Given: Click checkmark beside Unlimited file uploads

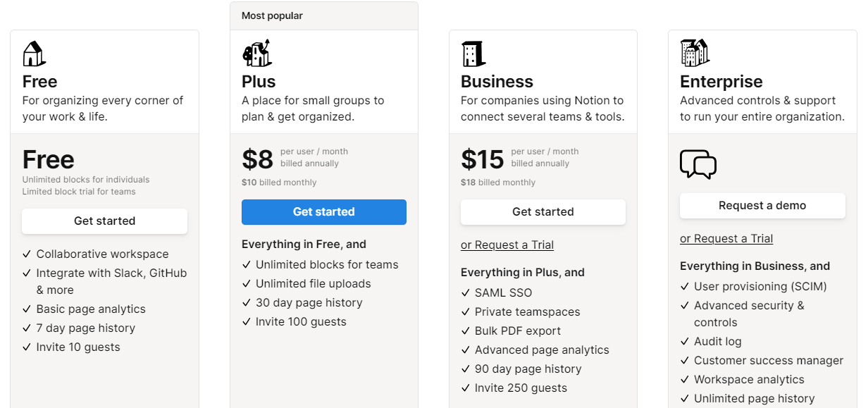Looking at the screenshot, I should pyautogui.click(x=246, y=284).
